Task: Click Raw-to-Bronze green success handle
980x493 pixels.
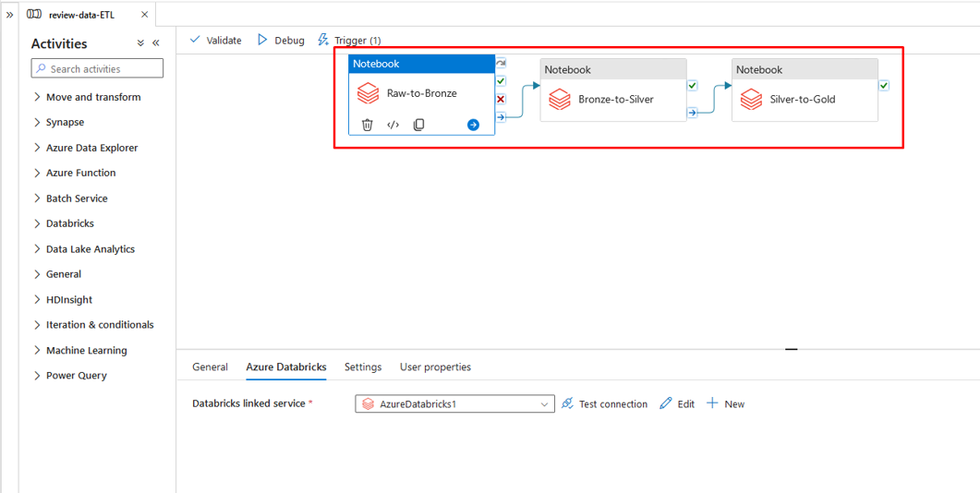Action: 502,81
